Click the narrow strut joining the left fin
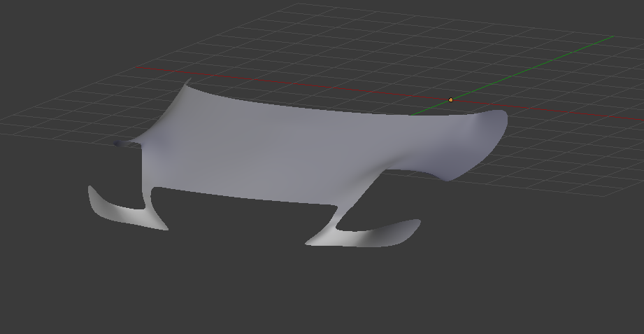The image size is (644, 334). [148, 198]
